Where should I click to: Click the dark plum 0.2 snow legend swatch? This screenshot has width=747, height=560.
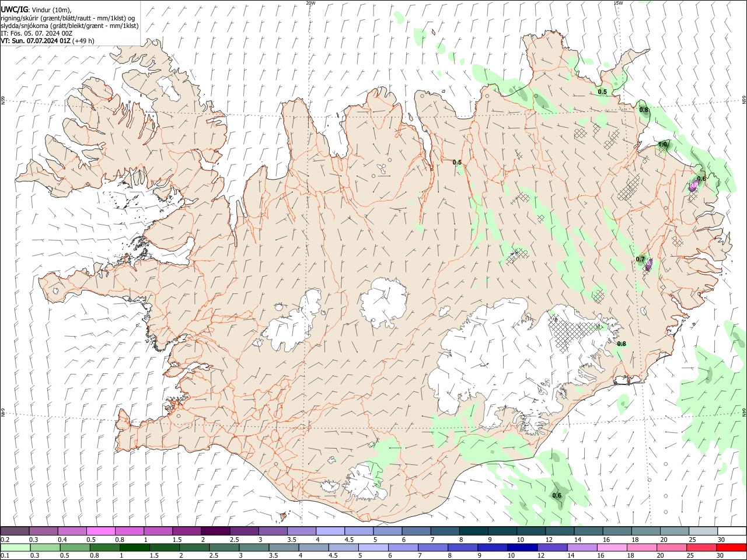click(x=15, y=531)
